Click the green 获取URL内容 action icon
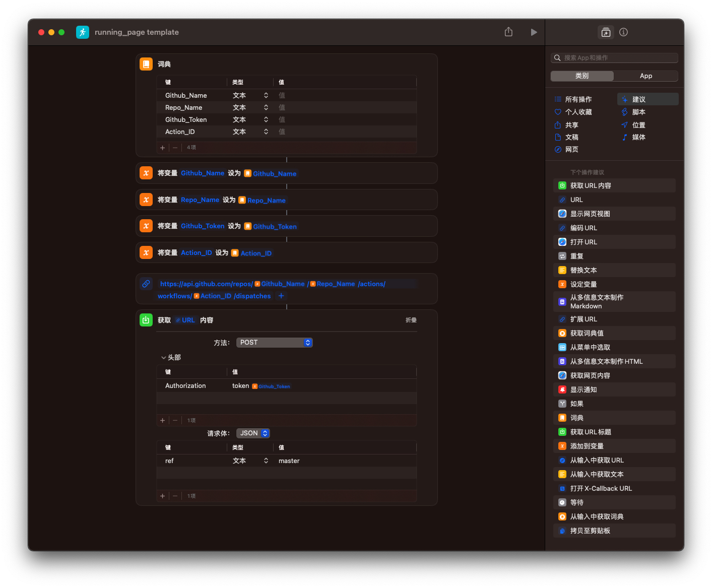This screenshot has width=712, height=588. (146, 319)
